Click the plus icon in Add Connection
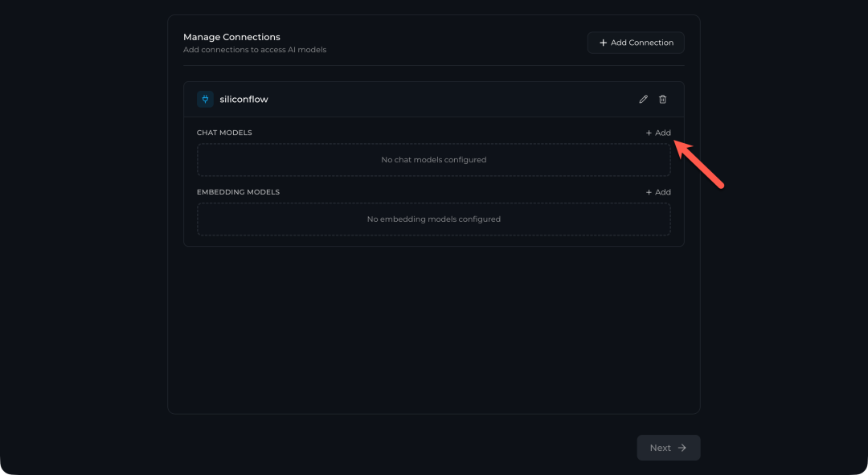This screenshot has height=475, width=868. 604,43
